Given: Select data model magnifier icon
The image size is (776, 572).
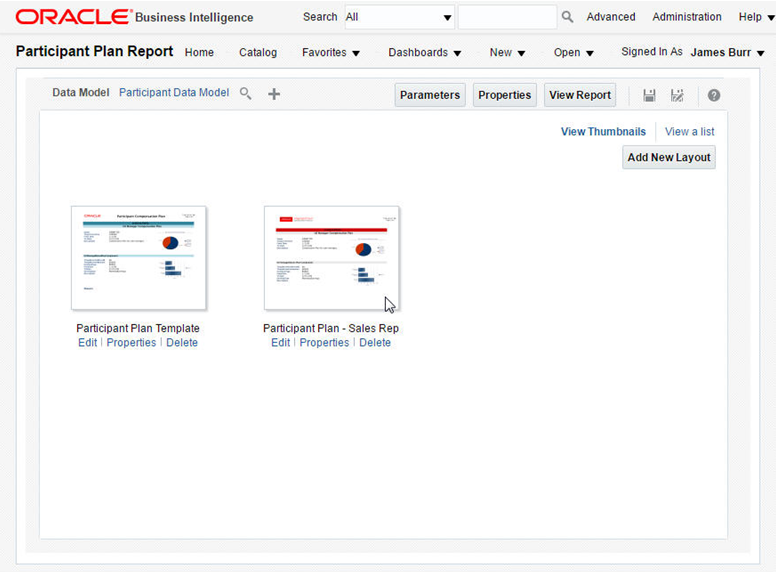Looking at the screenshot, I should point(245,94).
